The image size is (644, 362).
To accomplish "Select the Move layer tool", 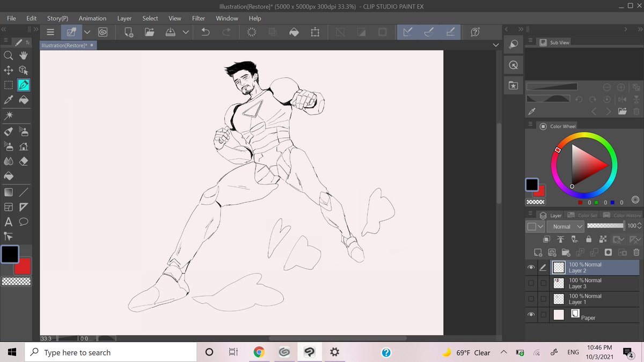I will click(9, 70).
